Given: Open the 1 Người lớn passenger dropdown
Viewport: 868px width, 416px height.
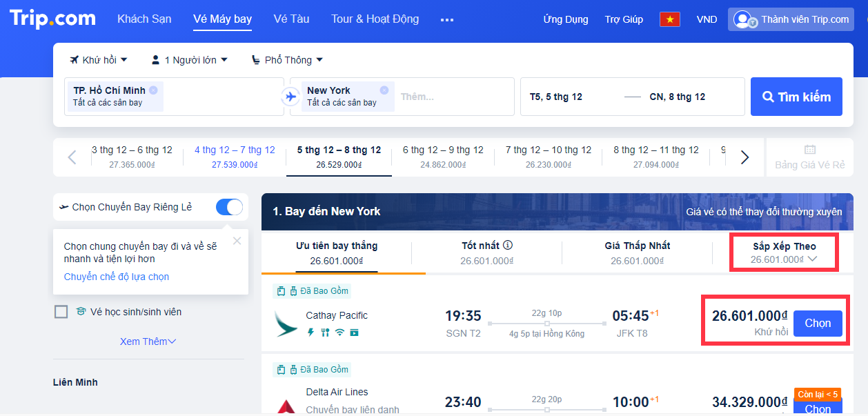Looking at the screenshot, I should coord(189,60).
